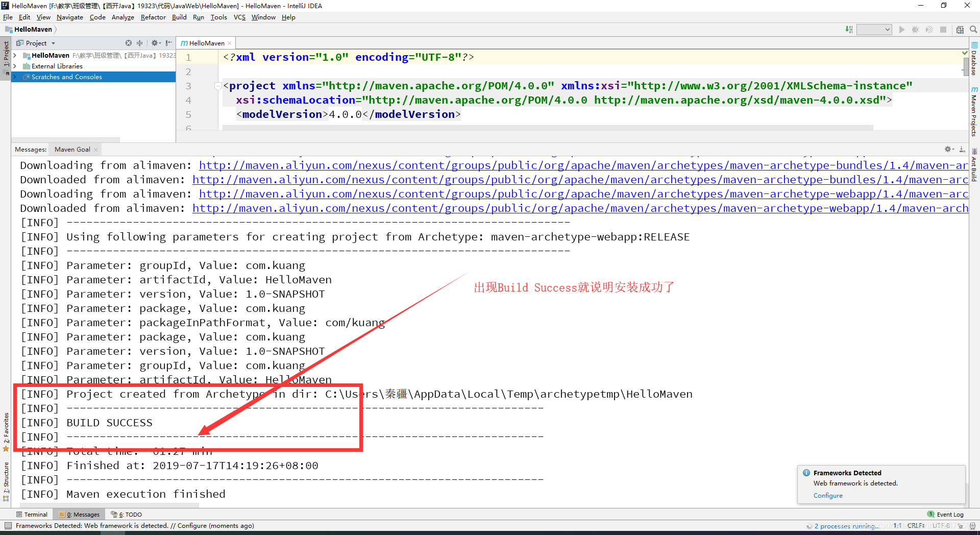Click status bar Frameworks Detected message
This screenshot has height=535, width=980.
(135, 526)
